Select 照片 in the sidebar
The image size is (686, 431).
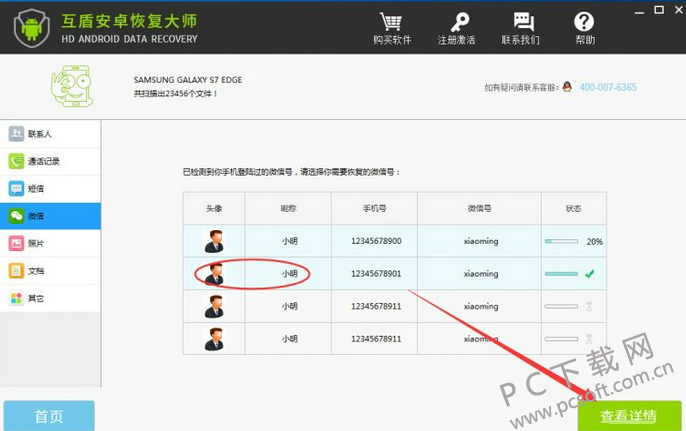(50, 243)
